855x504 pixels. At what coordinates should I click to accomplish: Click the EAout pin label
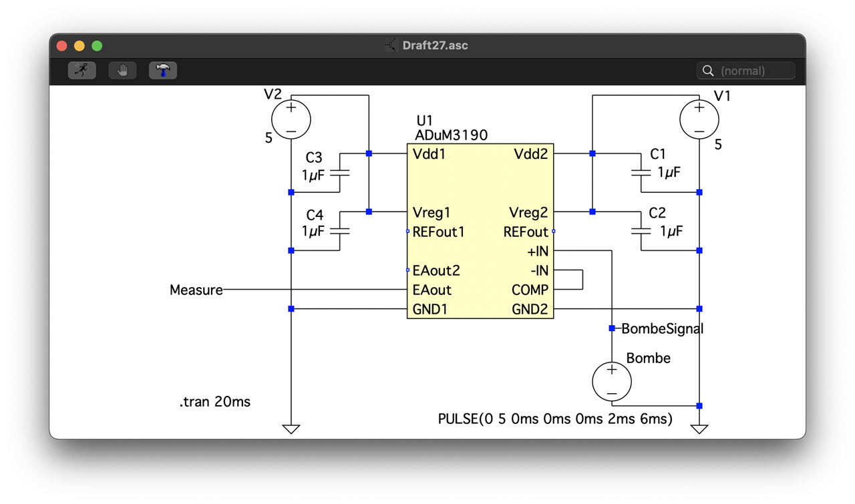(x=432, y=290)
